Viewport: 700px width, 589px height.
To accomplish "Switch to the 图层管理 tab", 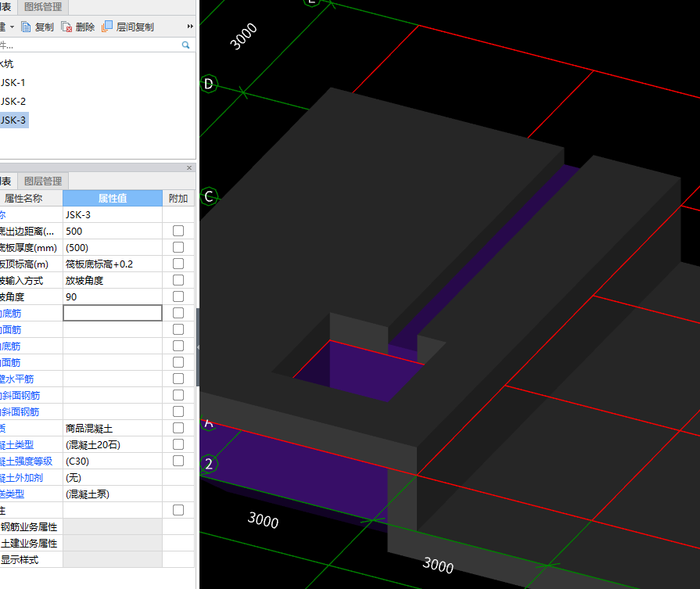I will point(43,181).
